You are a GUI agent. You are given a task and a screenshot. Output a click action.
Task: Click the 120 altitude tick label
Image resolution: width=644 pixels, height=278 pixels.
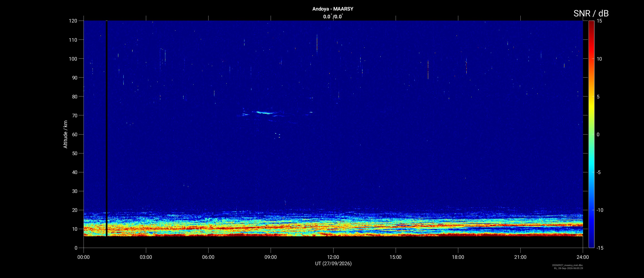pyautogui.click(x=73, y=21)
